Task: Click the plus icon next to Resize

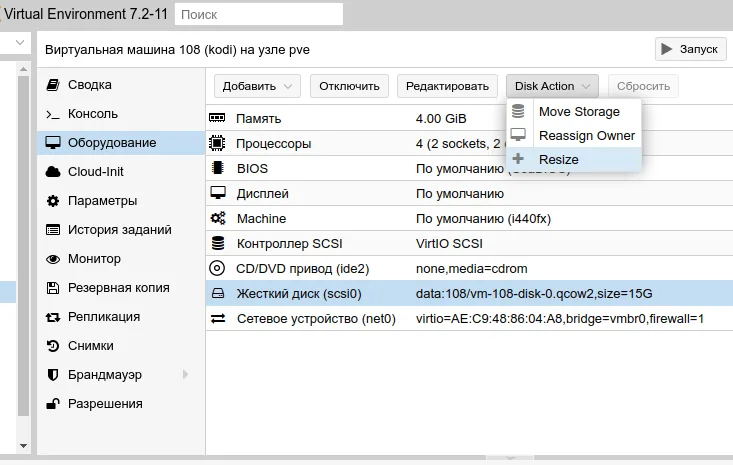Action: coord(518,159)
